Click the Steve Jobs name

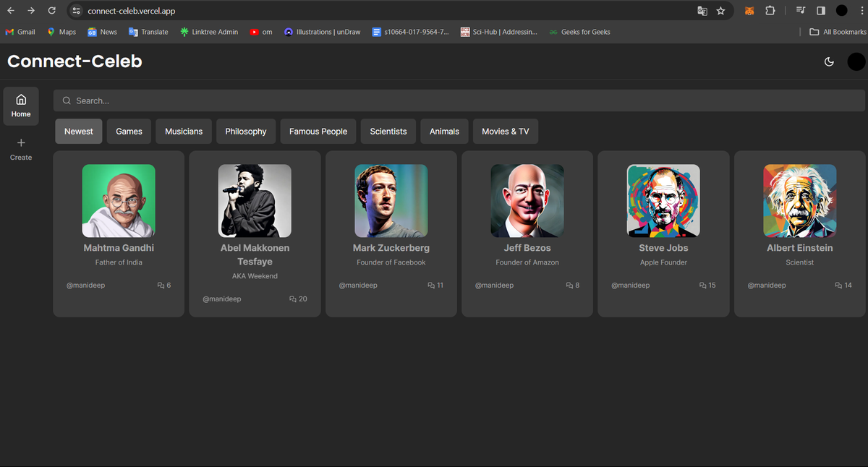pyautogui.click(x=663, y=248)
